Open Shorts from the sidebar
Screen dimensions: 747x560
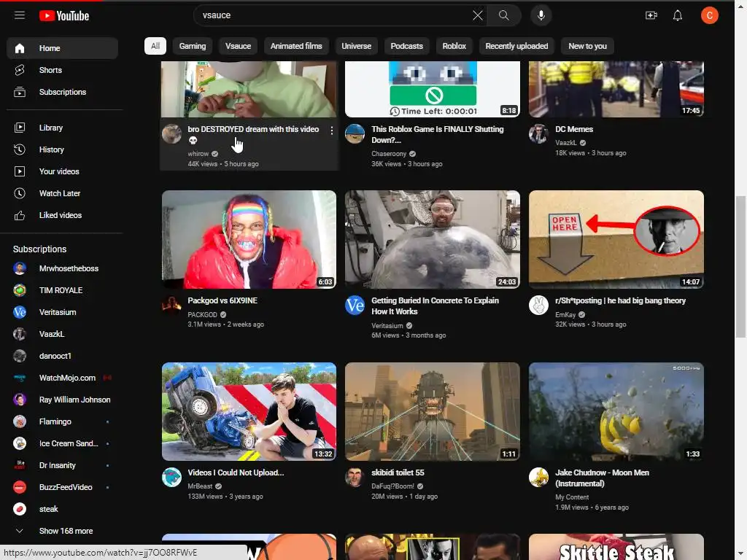(63, 70)
